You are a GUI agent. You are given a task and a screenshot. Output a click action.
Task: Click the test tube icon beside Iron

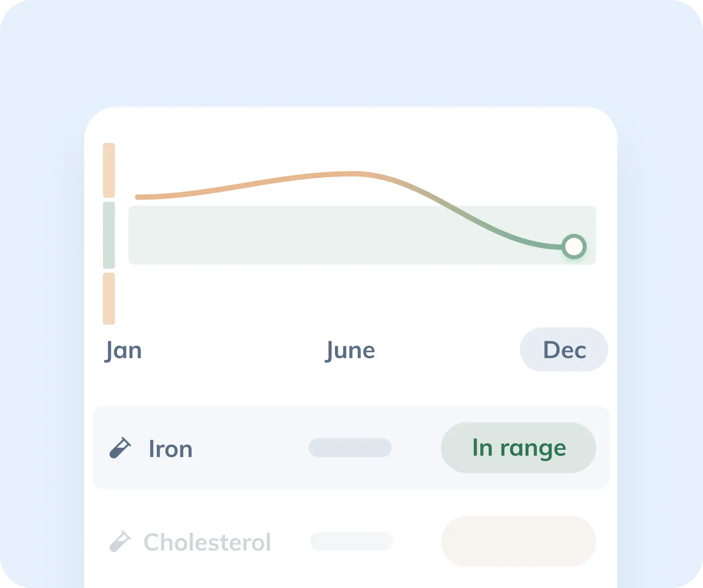click(120, 448)
